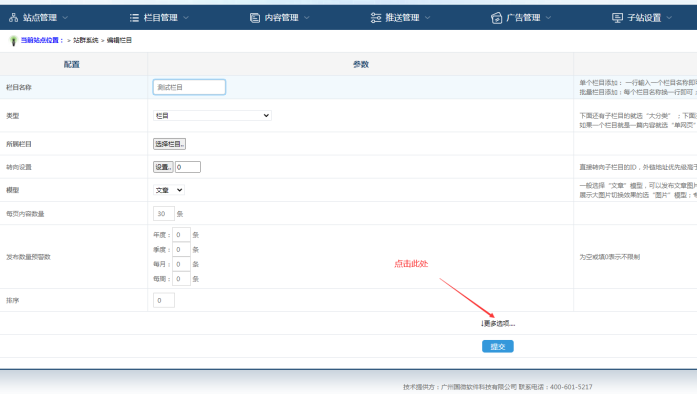The width and height of the screenshot is (697, 395).
Task: Click the 当前站点位置 breadcrumb link
Action: [x=42, y=40]
